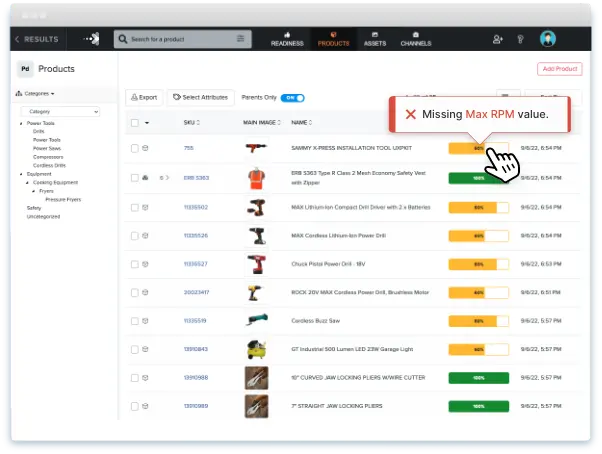Select Uncategorized category

point(43,216)
